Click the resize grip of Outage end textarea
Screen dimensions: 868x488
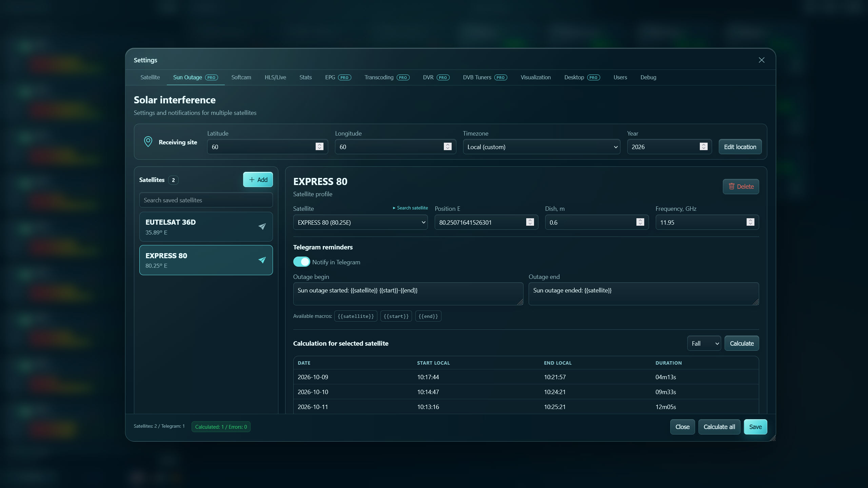[756, 302]
